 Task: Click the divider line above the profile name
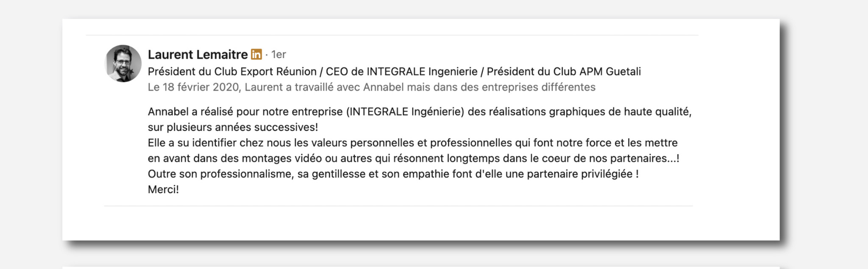(392, 35)
